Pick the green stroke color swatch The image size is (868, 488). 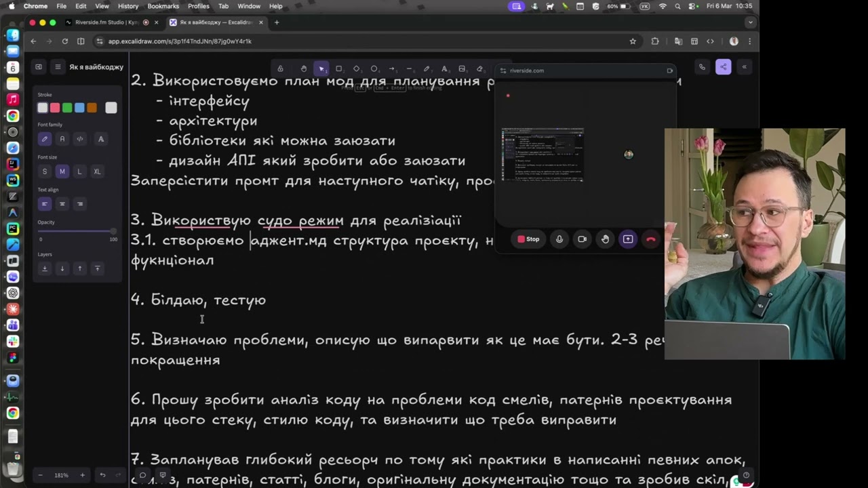(x=67, y=107)
